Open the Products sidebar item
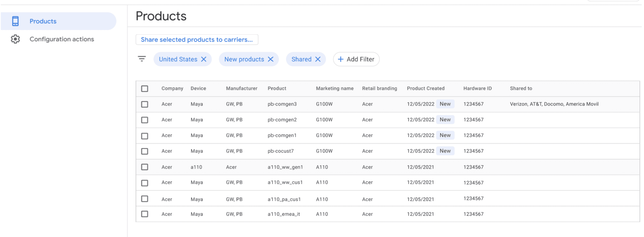This screenshot has width=644, height=237. (x=43, y=21)
